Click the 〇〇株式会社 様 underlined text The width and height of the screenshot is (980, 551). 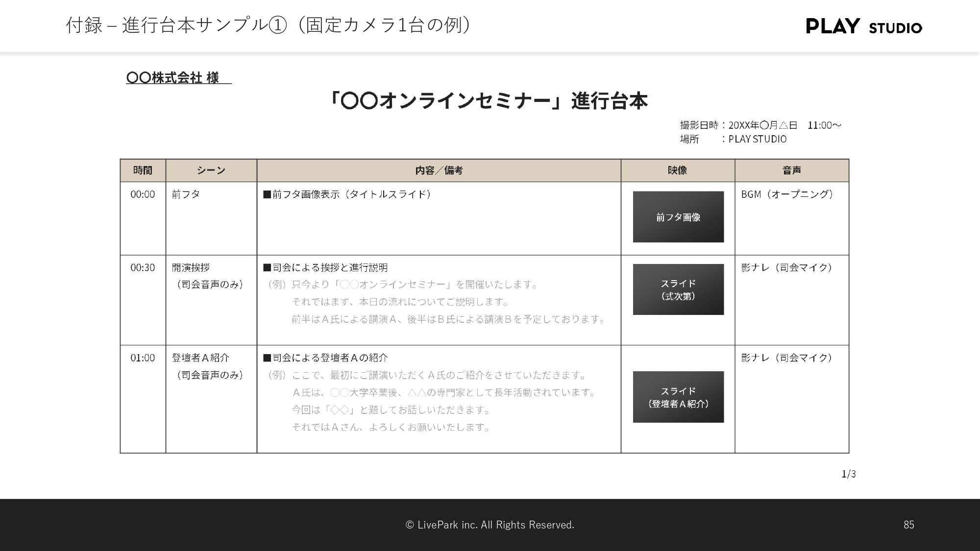pos(173,78)
